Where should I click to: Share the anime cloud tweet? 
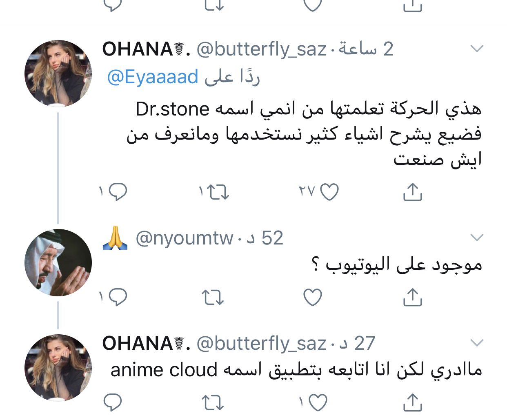pos(412,402)
